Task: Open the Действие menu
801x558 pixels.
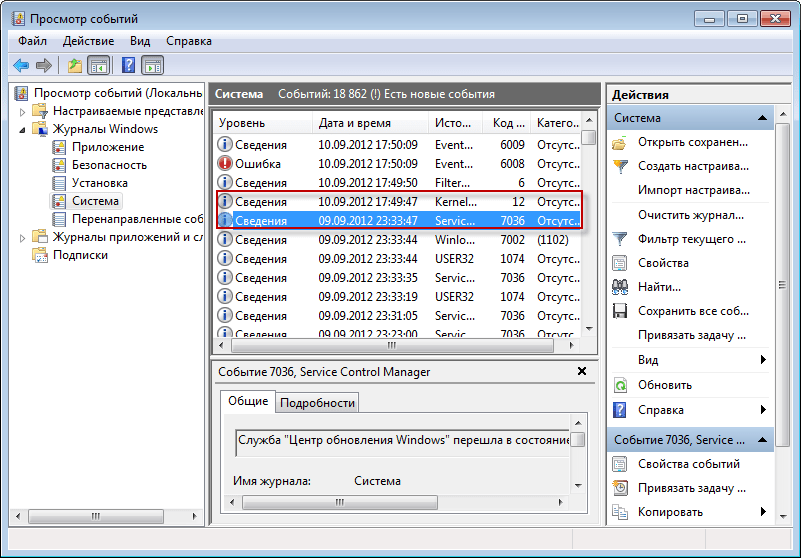Action: coord(88,41)
